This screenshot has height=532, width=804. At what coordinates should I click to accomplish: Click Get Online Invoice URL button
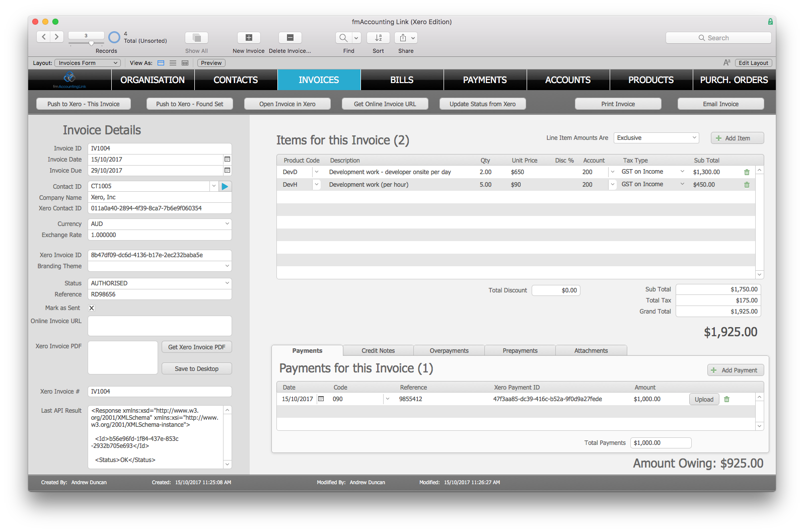(x=385, y=104)
